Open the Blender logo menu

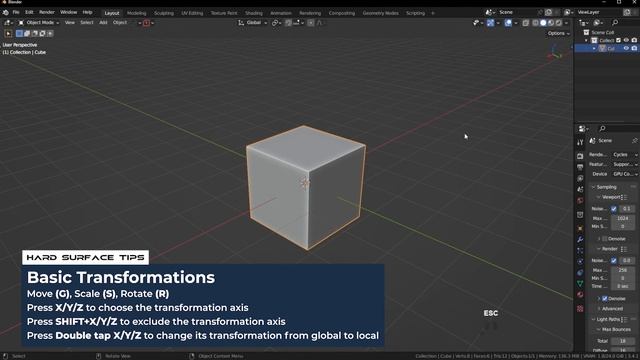click(6, 13)
